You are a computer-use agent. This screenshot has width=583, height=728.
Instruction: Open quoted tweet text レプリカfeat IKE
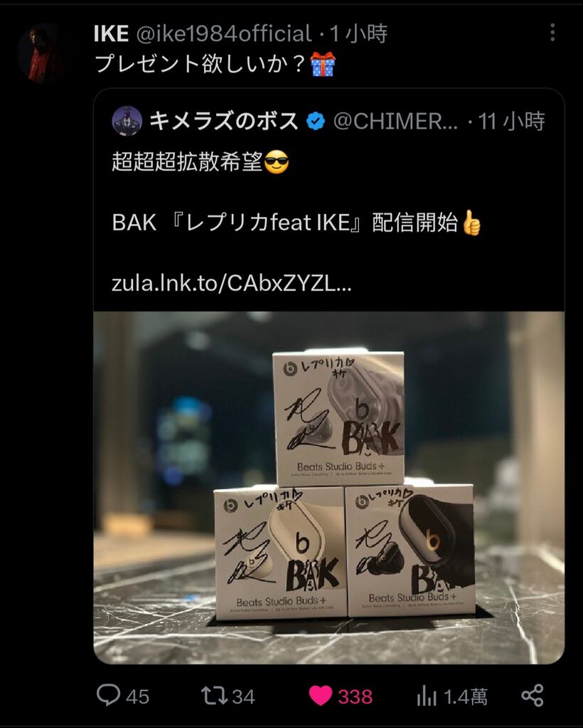coord(267,223)
